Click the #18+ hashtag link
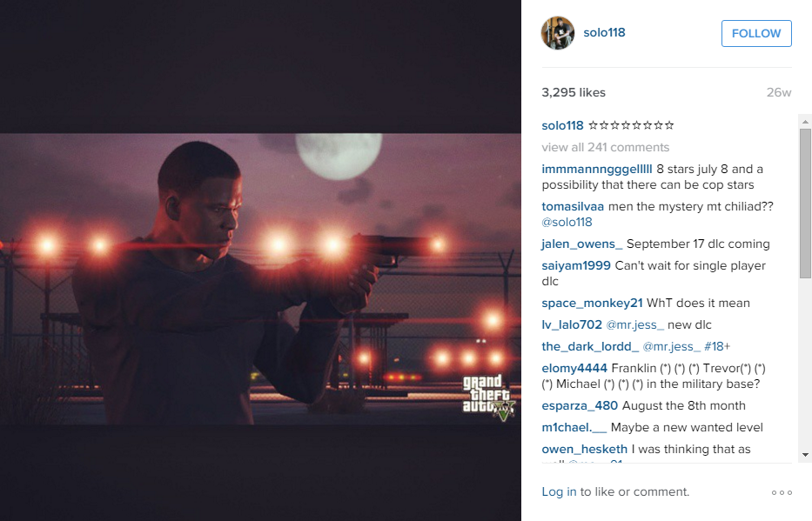Image resolution: width=812 pixels, height=521 pixels. [717, 346]
